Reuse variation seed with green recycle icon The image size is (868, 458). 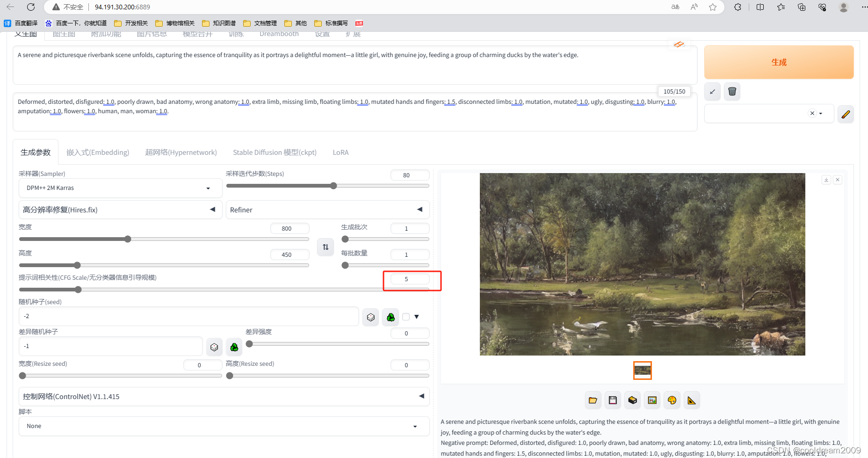[234, 347]
